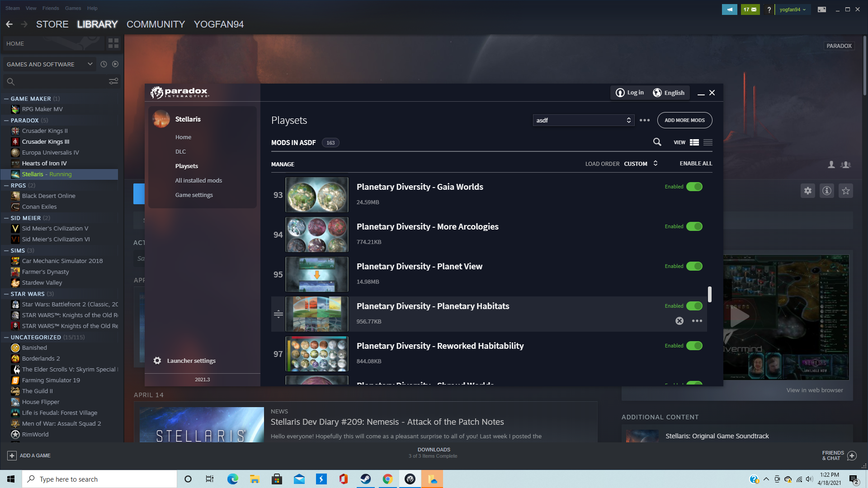The image size is (868, 488).
Task: Open Planetary Habitats mod options ellipsis
Action: 697,321
